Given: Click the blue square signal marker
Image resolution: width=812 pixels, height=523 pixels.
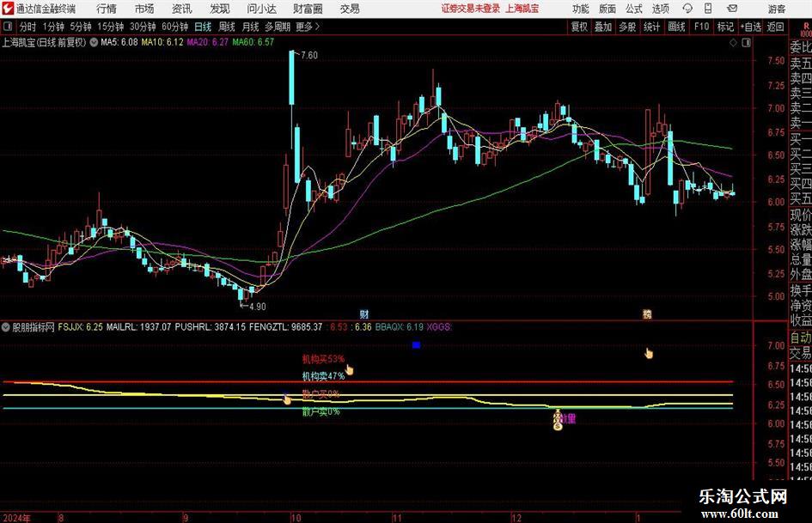Looking at the screenshot, I should tap(416, 344).
